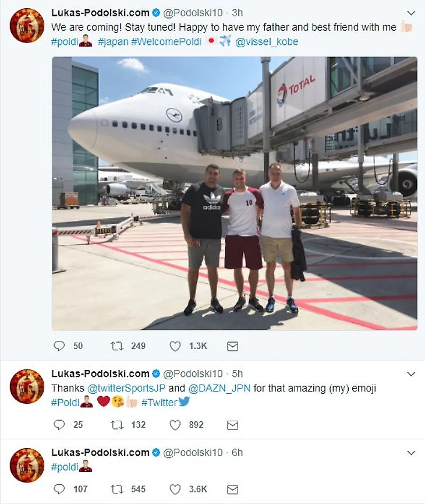Screen dimensions: 425x504
Task: Reply to the emoji thanks tweet
Action: point(59,425)
